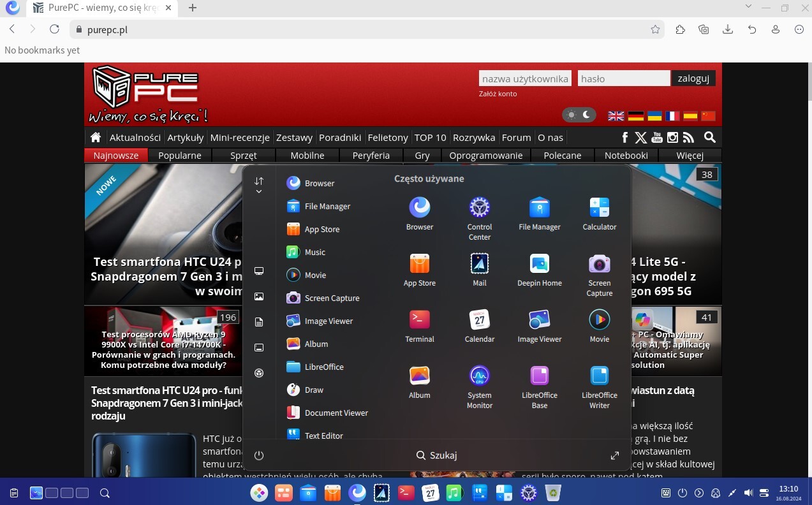Click the zaloguj login button
The height and width of the screenshot is (505, 812).
[693, 78]
